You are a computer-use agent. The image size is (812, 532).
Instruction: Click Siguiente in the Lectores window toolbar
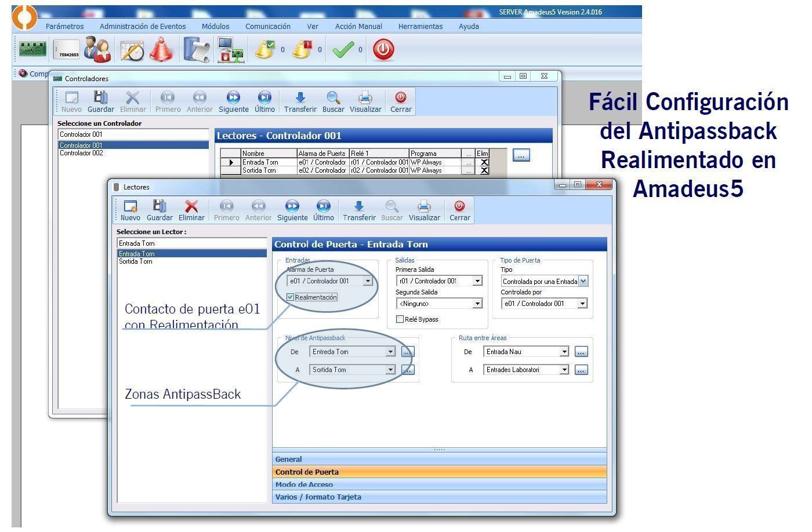coord(292,211)
